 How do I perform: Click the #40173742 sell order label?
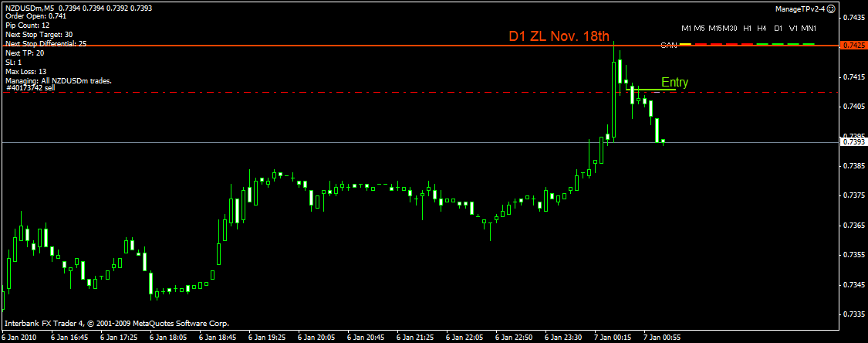click(31, 87)
